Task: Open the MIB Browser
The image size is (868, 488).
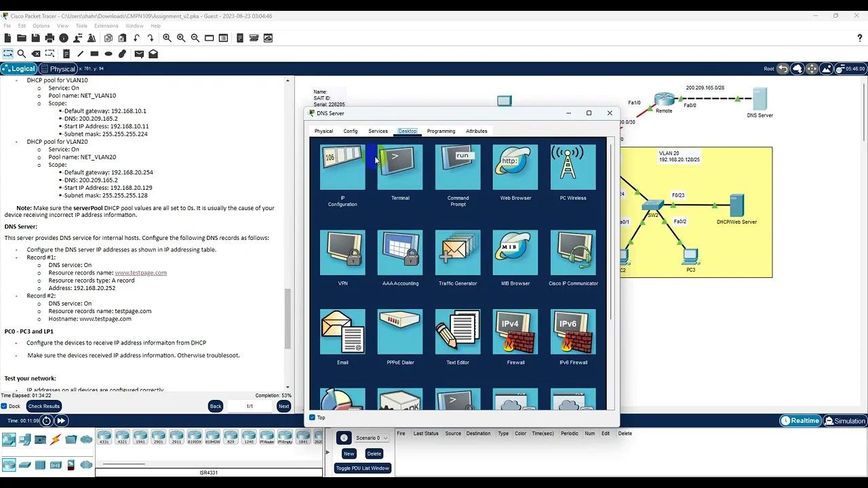Action: click(515, 251)
